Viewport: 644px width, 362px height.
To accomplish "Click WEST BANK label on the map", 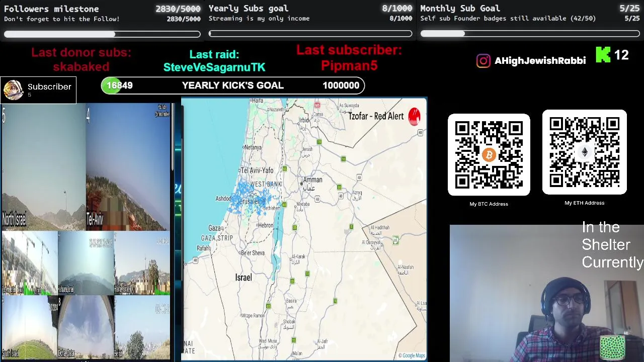I will pos(266,185).
